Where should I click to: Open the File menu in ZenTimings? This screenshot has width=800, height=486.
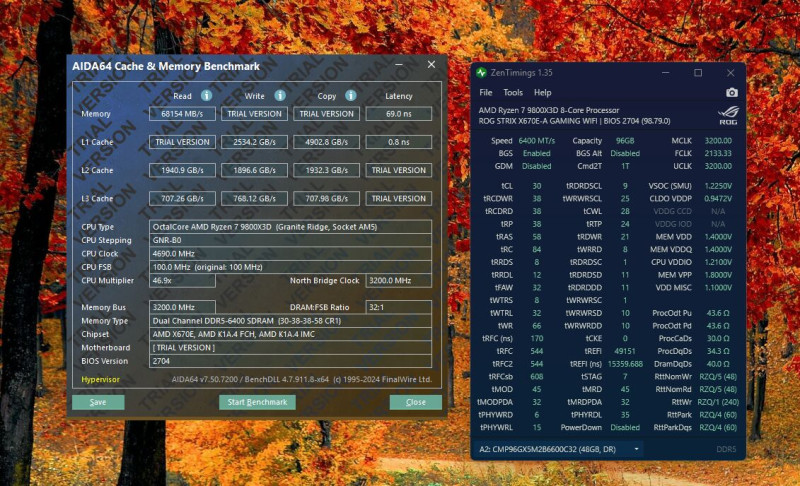click(x=486, y=92)
